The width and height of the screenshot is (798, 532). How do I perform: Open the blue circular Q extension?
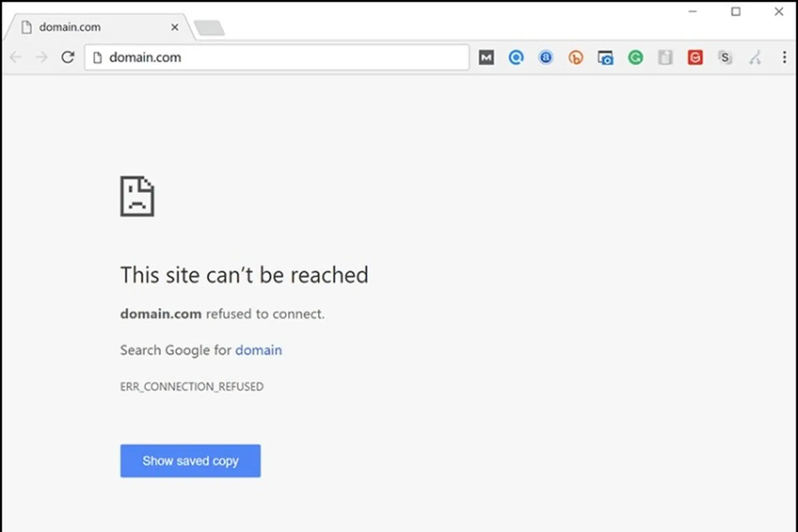point(516,57)
